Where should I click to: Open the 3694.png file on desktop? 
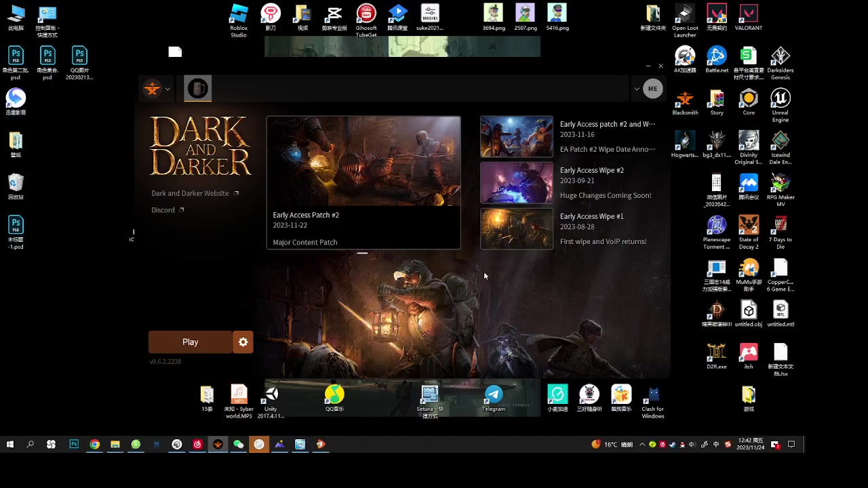click(494, 18)
